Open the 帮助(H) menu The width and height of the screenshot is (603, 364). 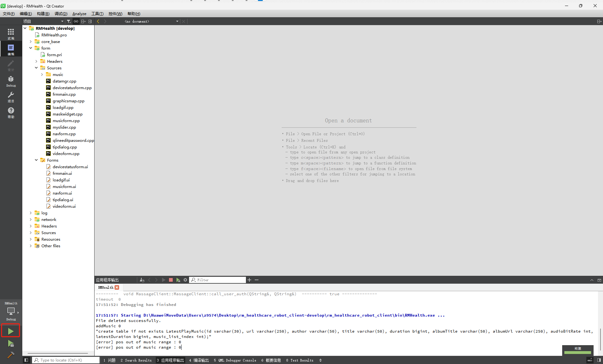point(134,14)
